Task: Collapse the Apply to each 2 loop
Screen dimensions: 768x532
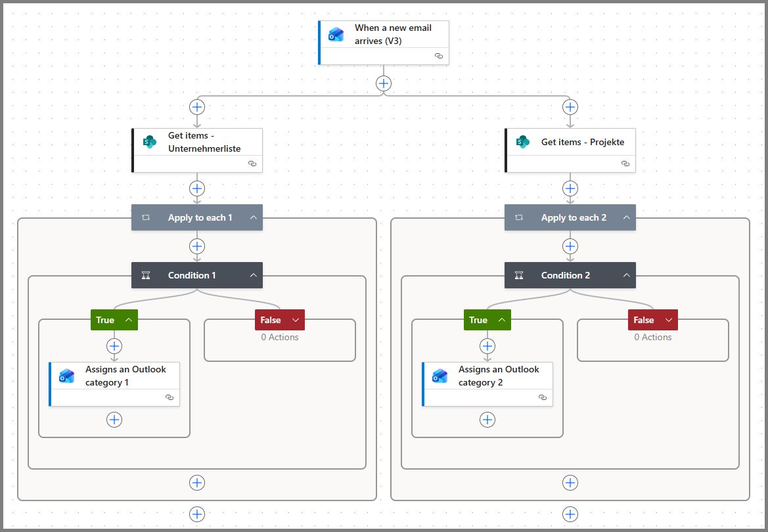Action: pos(627,217)
